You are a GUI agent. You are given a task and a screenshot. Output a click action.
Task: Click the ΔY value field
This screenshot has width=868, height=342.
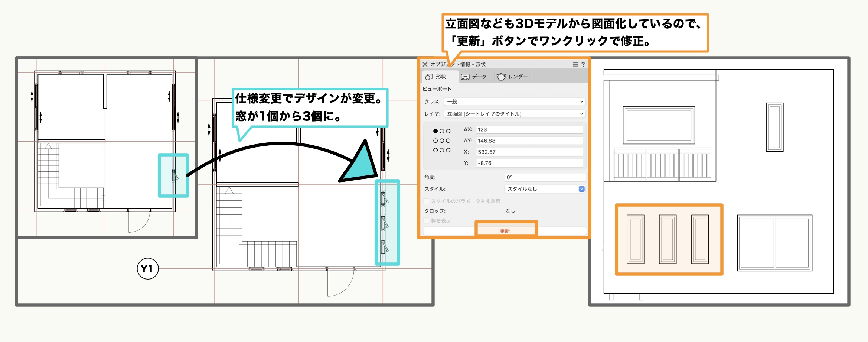[x=529, y=141]
